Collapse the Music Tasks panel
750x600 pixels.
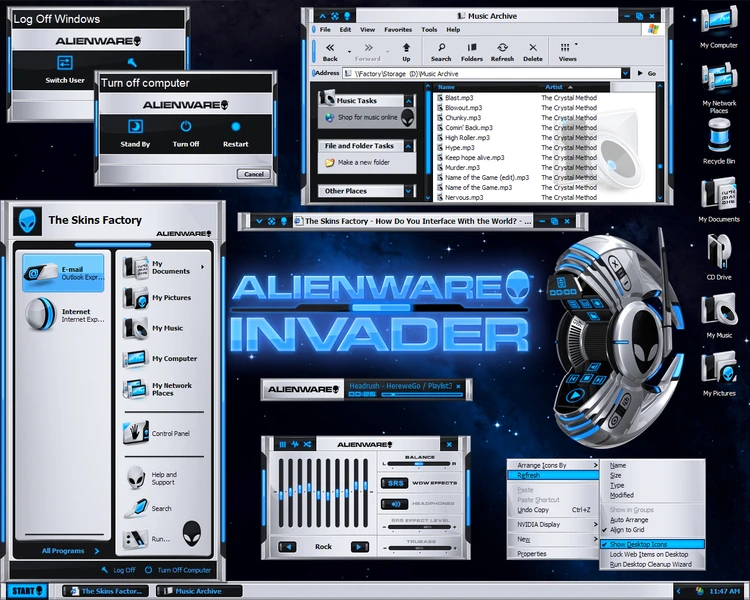[x=408, y=101]
